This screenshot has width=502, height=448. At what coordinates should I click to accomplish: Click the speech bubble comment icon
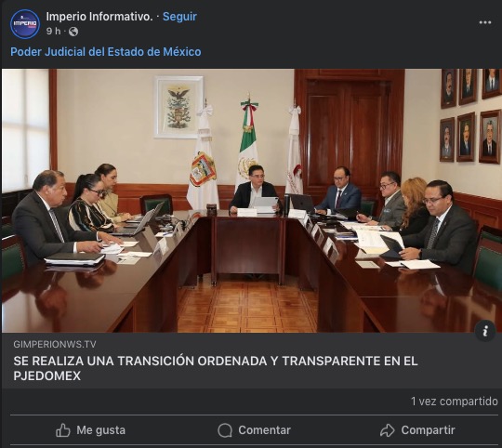click(x=225, y=430)
